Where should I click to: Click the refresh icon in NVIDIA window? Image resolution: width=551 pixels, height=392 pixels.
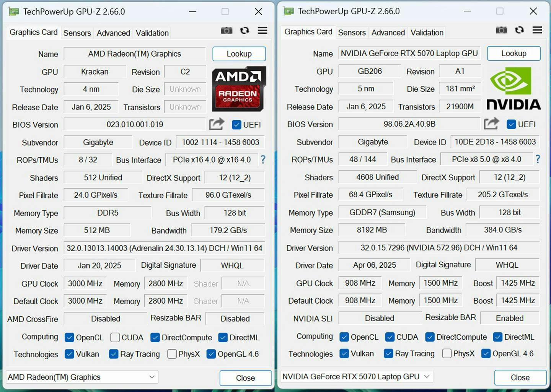coord(519,30)
